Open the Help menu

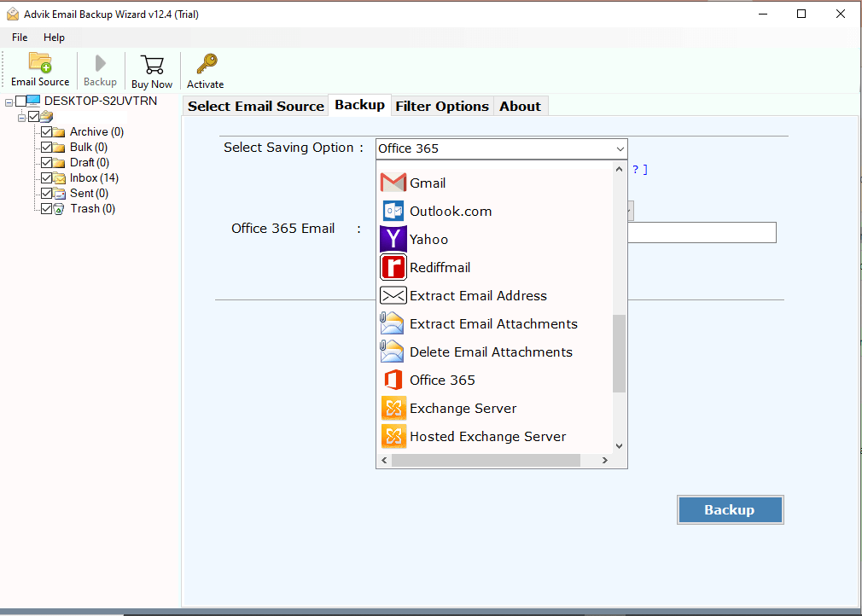[x=54, y=38]
